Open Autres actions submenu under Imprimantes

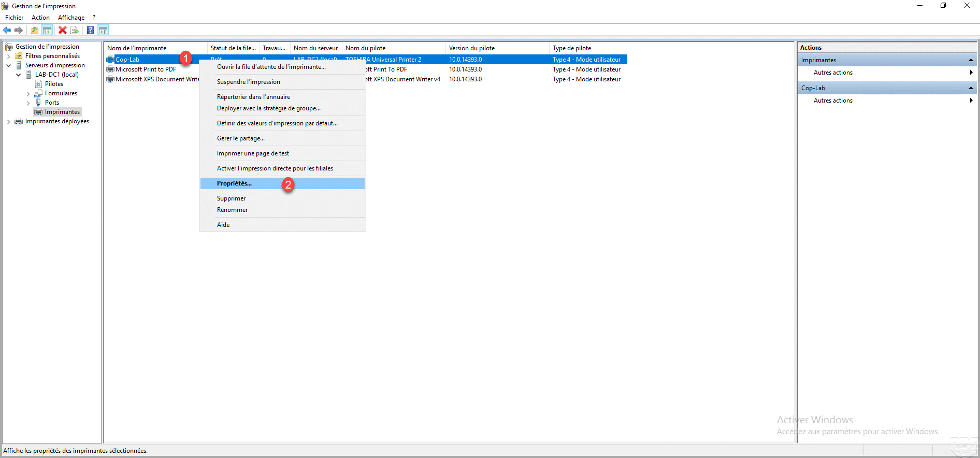[x=887, y=73]
